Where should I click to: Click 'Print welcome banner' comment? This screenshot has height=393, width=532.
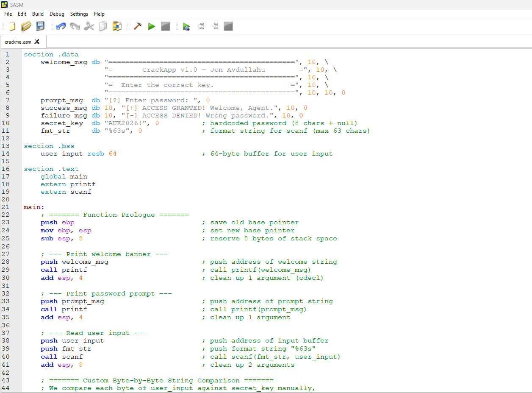pyautogui.click(x=104, y=254)
